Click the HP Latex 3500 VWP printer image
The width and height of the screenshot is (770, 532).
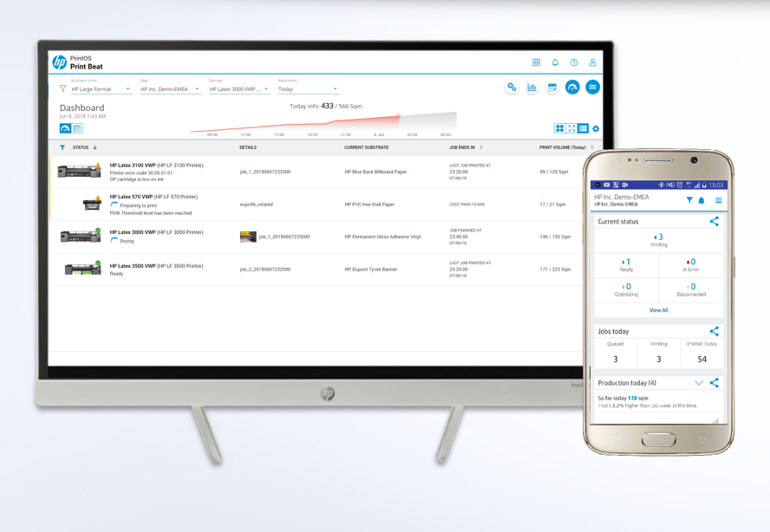(x=83, y=269)
